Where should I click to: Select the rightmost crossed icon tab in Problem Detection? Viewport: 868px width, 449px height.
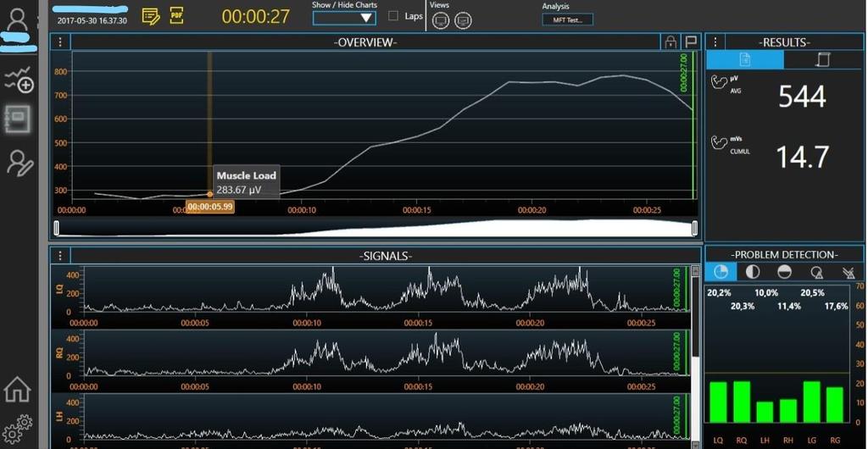pos(848,271)
